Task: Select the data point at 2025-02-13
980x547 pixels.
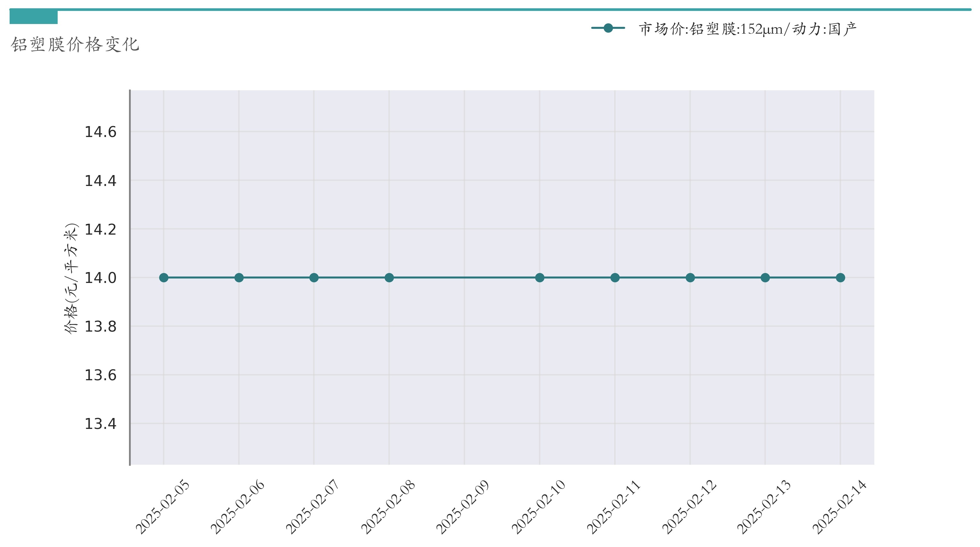Action: [765, 278]
